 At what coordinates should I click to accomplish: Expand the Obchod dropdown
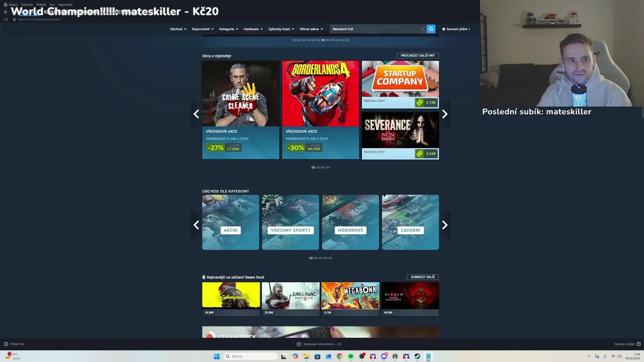[178, 29]
